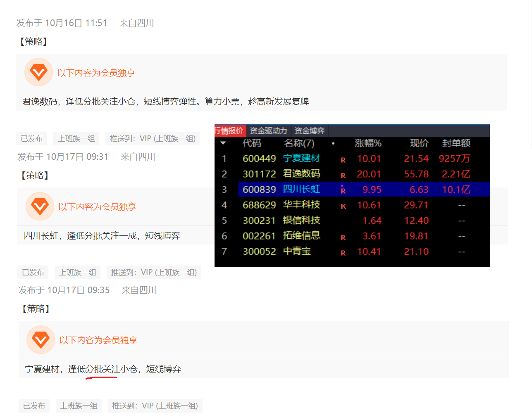Click the 上班族一组 tag under the 君逸数码 post
Screen dimensions: 532x420
pyautogui.click(x=76, y=139)
